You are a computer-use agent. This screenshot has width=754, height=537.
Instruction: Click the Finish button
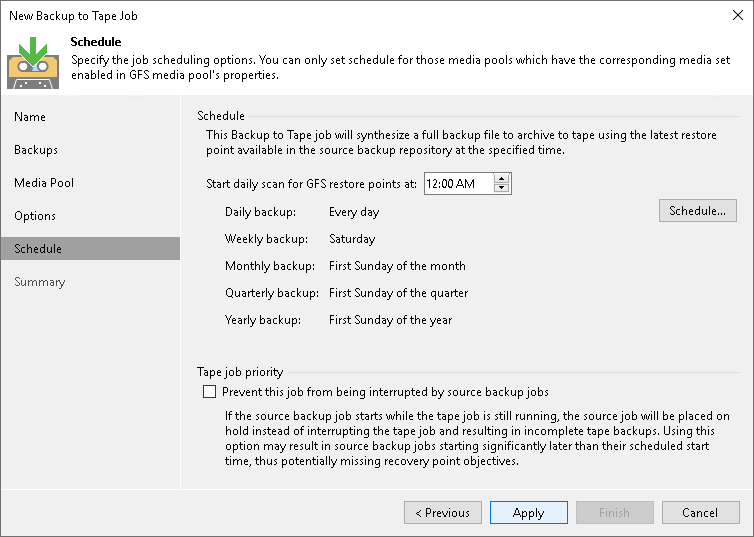[x=614, y=513]
